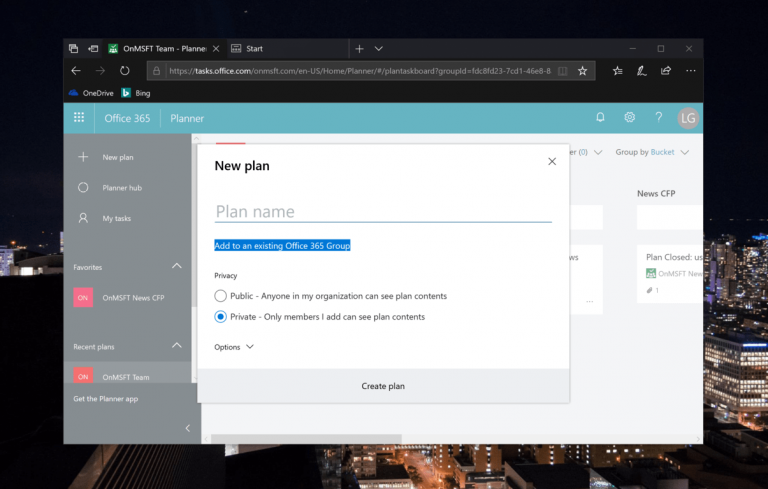This screenshot has width=768, height=489.
Task: Show tab previews chevron
Action: [379, 49]
